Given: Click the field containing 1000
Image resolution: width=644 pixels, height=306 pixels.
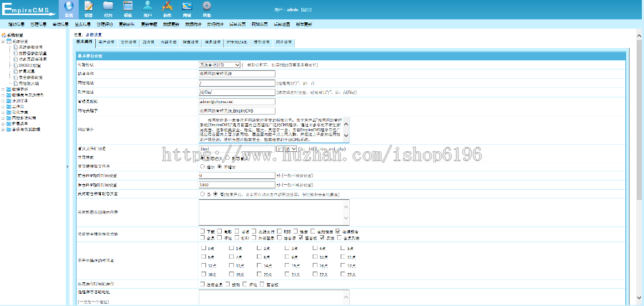Looking at the screenshot, I should coord(237,185).
